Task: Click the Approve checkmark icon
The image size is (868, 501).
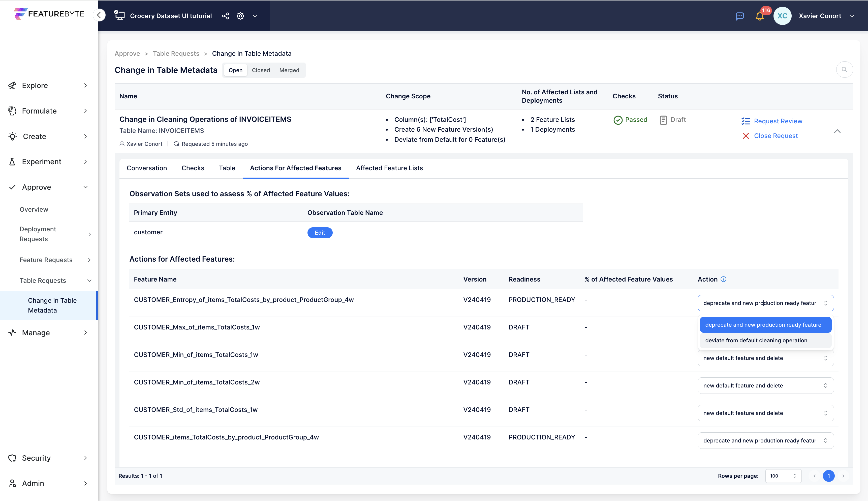Action: point(12,187)
